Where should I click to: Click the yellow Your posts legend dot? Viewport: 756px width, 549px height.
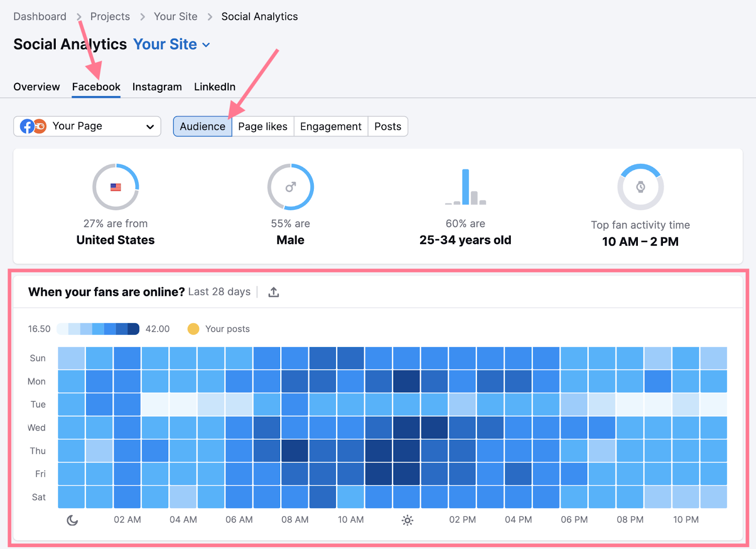click(193, 329)
